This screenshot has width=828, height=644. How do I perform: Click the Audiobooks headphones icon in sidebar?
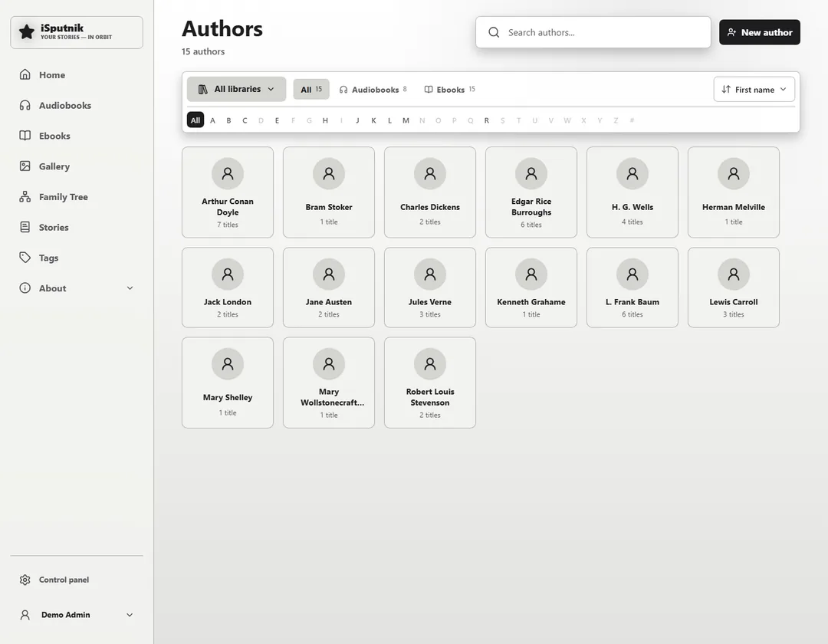point(25,105)
